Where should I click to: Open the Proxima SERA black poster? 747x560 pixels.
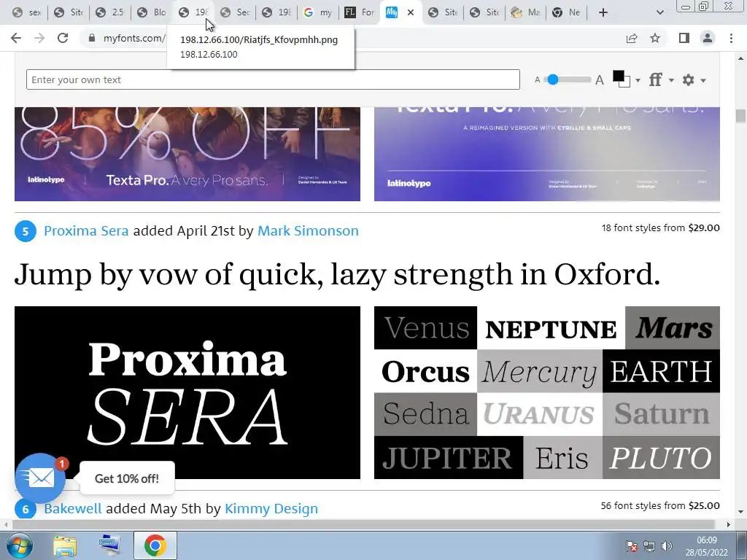(187, 392)
